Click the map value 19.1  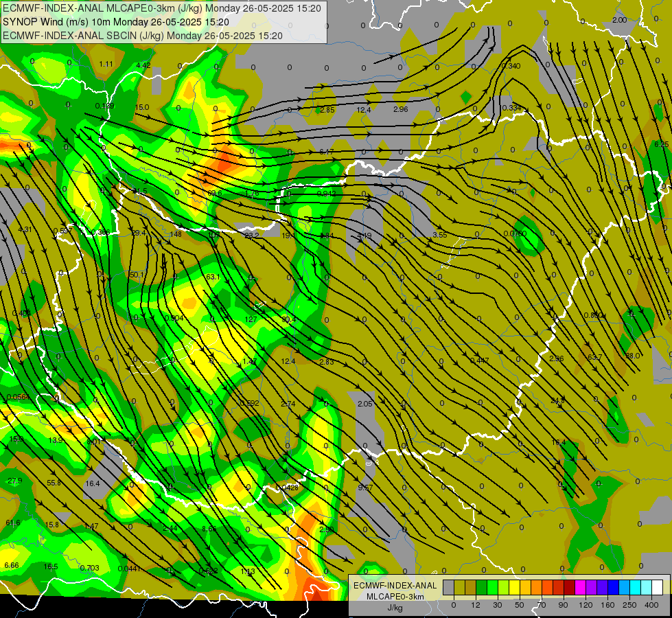coord(288,236)
